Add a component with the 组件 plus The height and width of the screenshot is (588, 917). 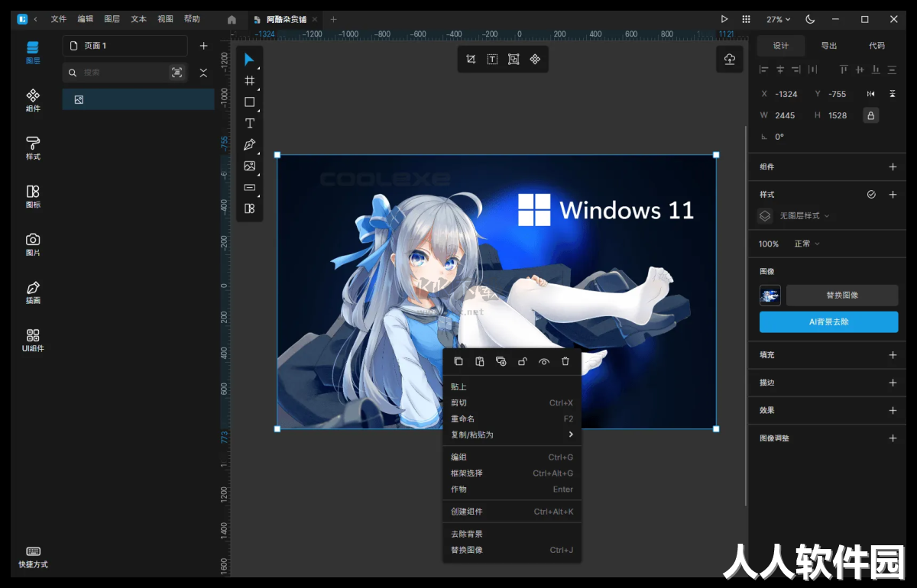893,166
